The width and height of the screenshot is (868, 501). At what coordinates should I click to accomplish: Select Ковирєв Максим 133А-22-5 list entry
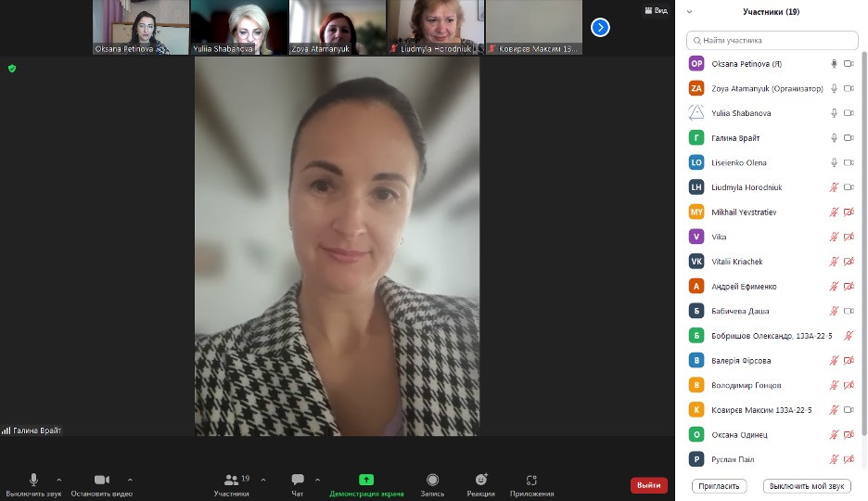coord(772,410)
